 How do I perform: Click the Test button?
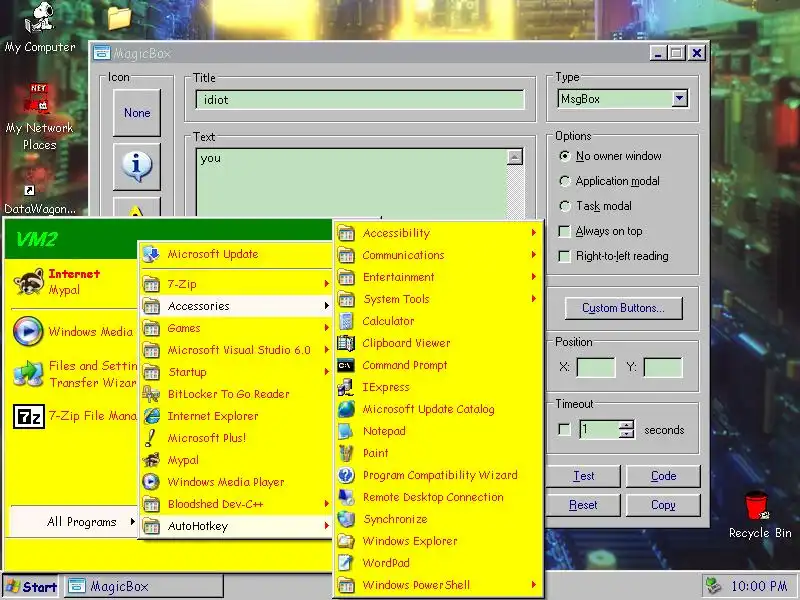pyautogui.click(x=583, y=476)
